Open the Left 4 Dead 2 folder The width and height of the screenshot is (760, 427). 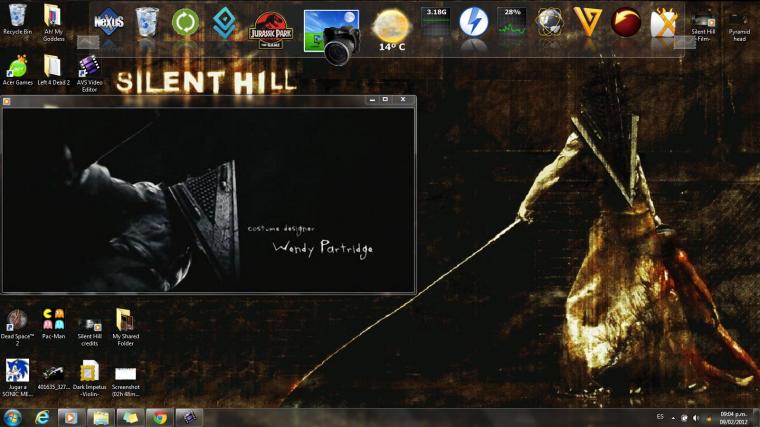pos(53,71)
